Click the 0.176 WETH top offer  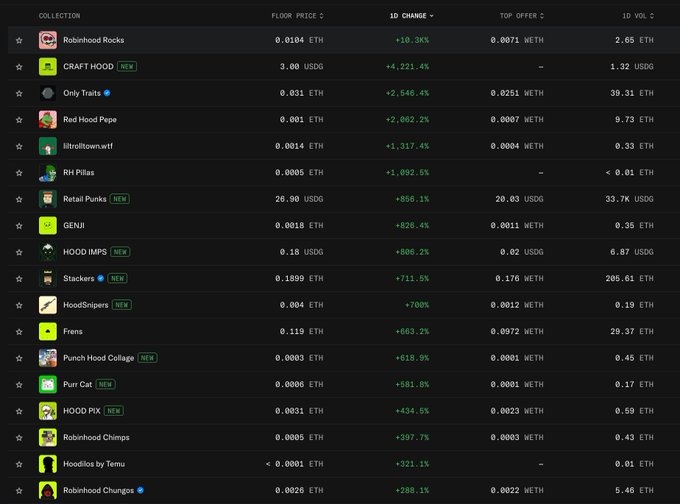coord(520,278)
